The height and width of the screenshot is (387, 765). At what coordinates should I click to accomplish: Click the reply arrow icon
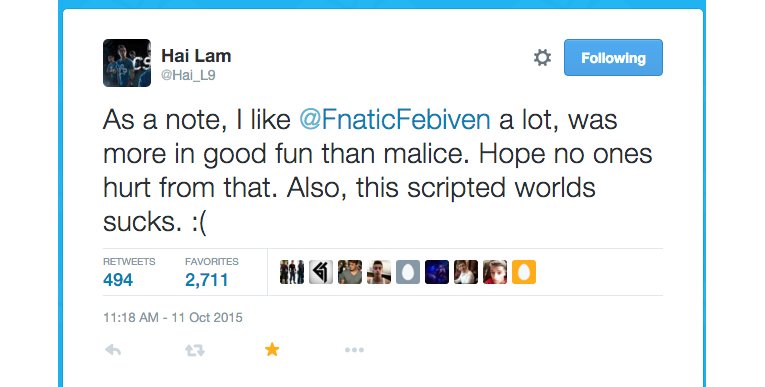click(x=113, y=350)
